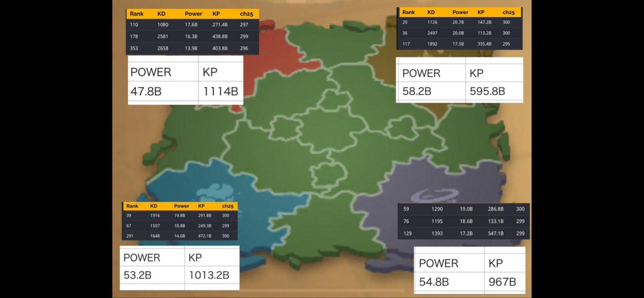The image size is (644, 298).
Task: Click power value 16.3B
Action: 191,37
